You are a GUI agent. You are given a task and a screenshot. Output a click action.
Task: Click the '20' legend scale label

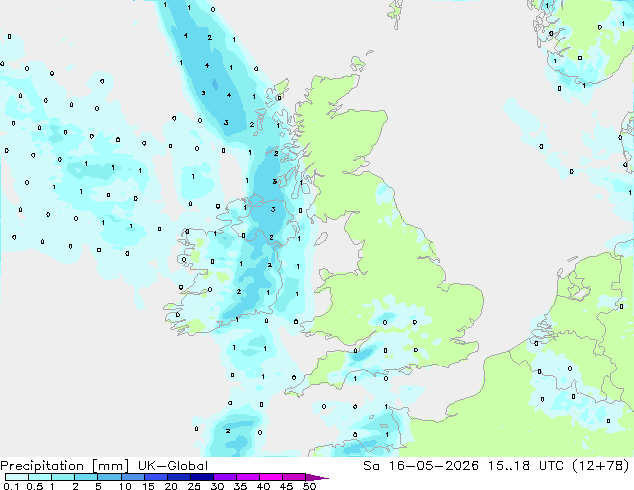pos(171,486)
